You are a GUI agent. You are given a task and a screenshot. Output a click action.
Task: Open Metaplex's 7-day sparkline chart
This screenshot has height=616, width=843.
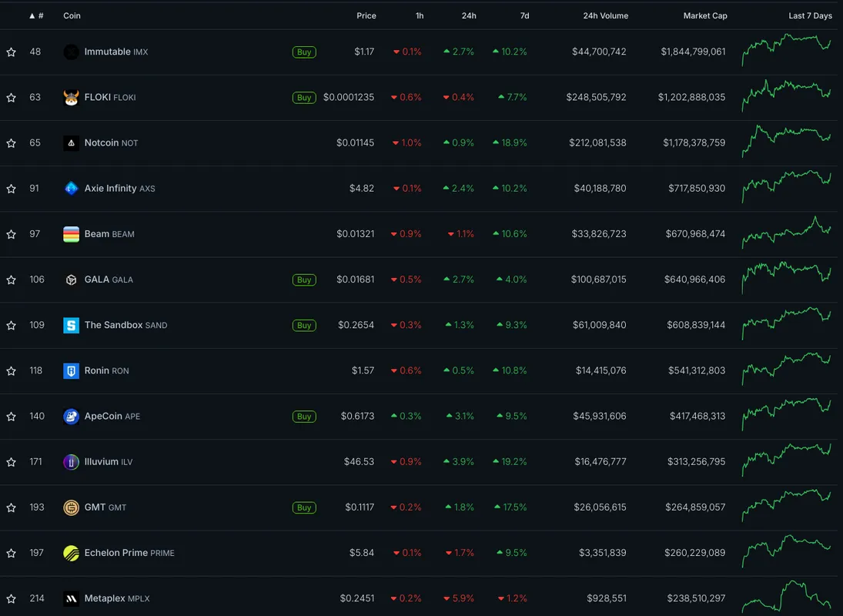point(787,597)
